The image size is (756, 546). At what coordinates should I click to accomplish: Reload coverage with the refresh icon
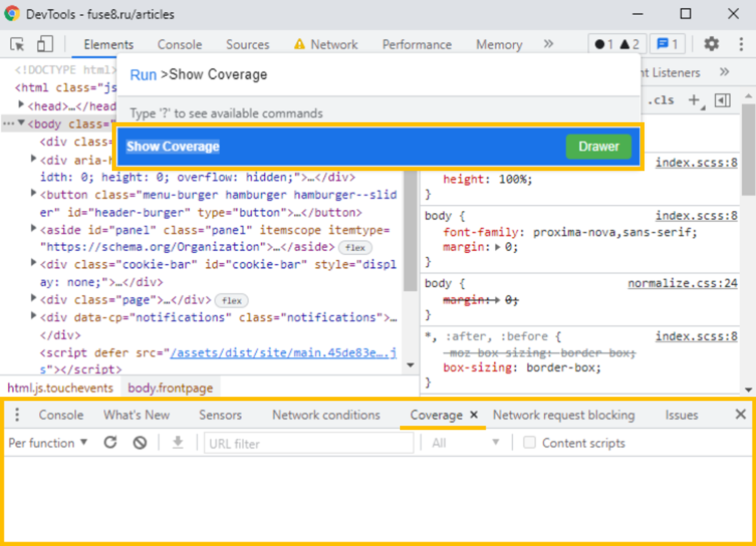[x=111, y=442]
